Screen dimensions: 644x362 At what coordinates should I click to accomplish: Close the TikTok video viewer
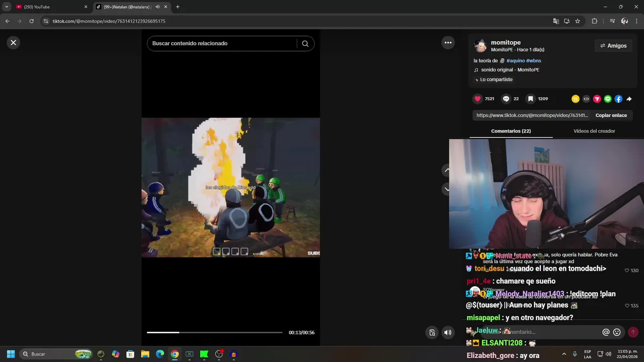click(14, 43)
